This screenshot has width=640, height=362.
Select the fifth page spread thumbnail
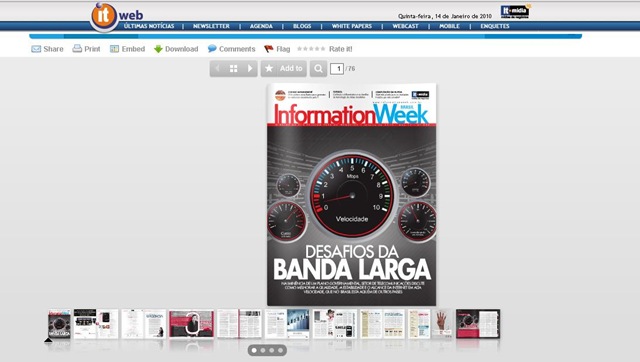(239, 324)
